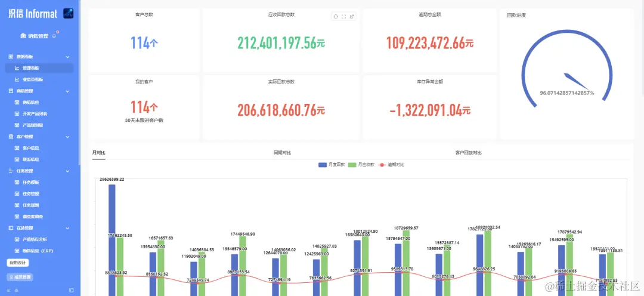Click the briefcase icon beside 销售管理
644x296 pixels.
pyautogui.click(x=23, y=36)
